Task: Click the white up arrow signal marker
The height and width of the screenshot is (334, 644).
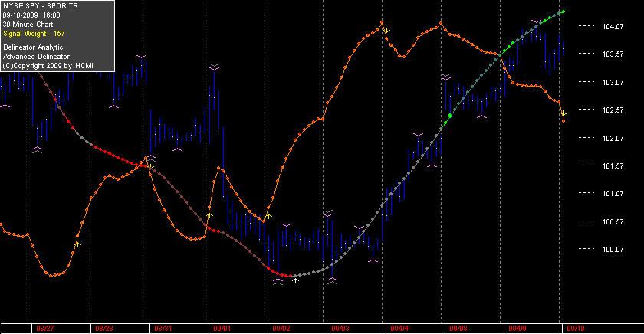Action: [x=295, y=280]
